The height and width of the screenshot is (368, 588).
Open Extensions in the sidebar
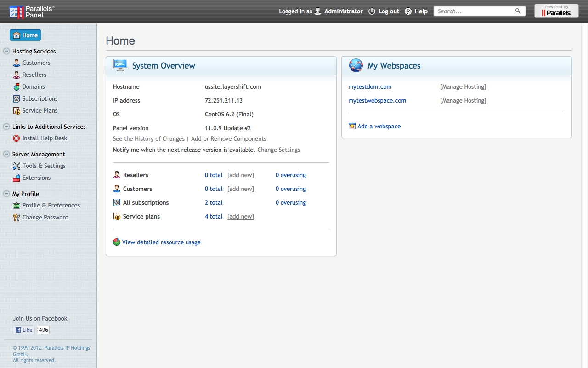pos(36,178)
